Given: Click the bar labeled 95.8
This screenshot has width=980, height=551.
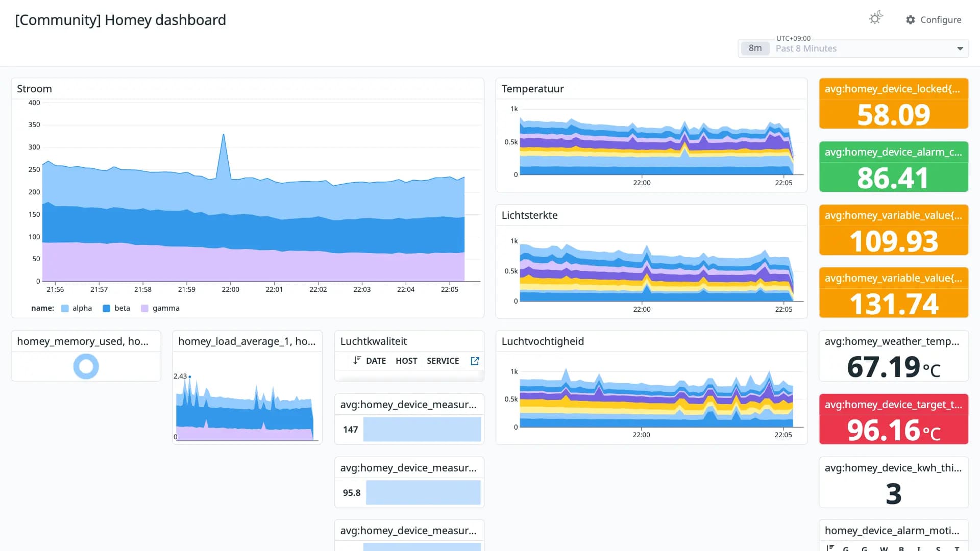Looking at the screenshot, I should pyautogui.click(x=423, y=493).
